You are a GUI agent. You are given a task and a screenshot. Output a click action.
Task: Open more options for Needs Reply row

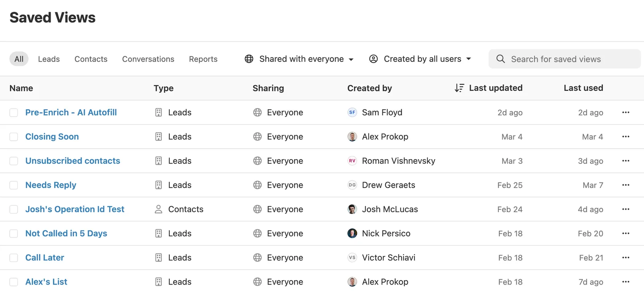[x=625, y=185]
